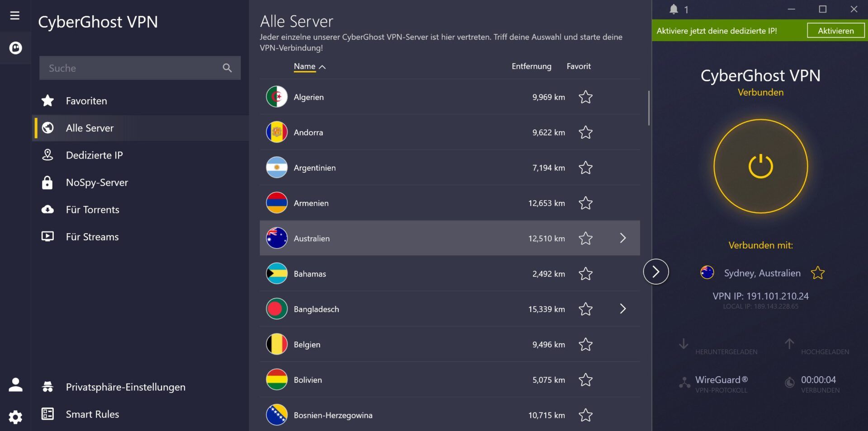
Task: Mark Bangladesch as favorite
Action: [x=585, y=309]
